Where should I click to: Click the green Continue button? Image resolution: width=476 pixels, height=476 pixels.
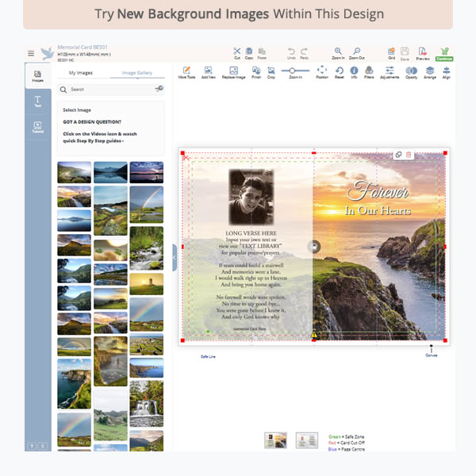(444, 54)
